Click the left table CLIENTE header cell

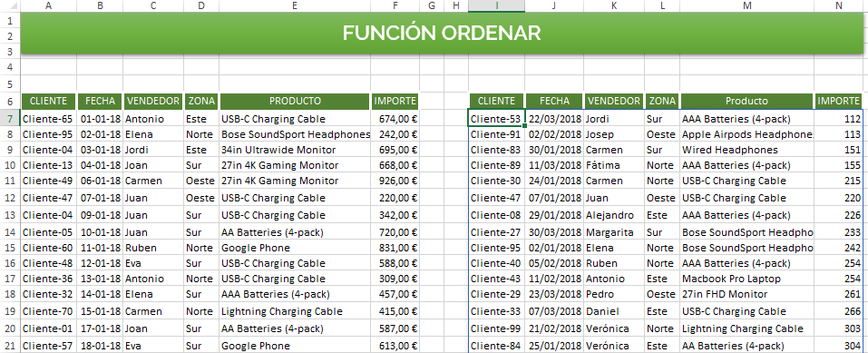point(48,102)
